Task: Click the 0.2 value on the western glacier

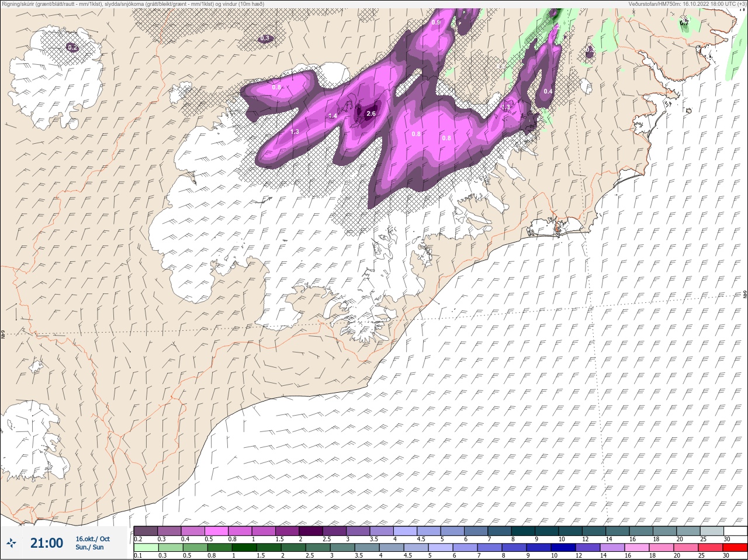Action: [72, 47]
